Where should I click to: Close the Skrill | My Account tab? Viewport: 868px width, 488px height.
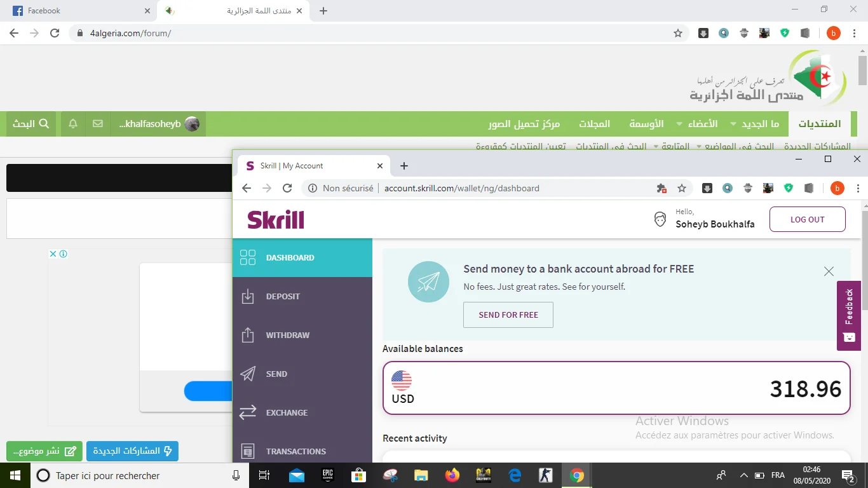380,166
